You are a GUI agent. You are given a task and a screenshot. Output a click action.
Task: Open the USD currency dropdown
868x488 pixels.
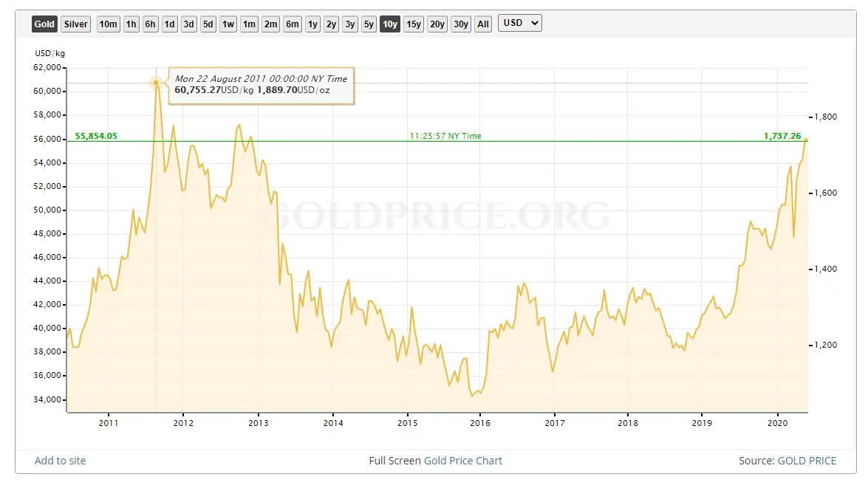point(520,23)
